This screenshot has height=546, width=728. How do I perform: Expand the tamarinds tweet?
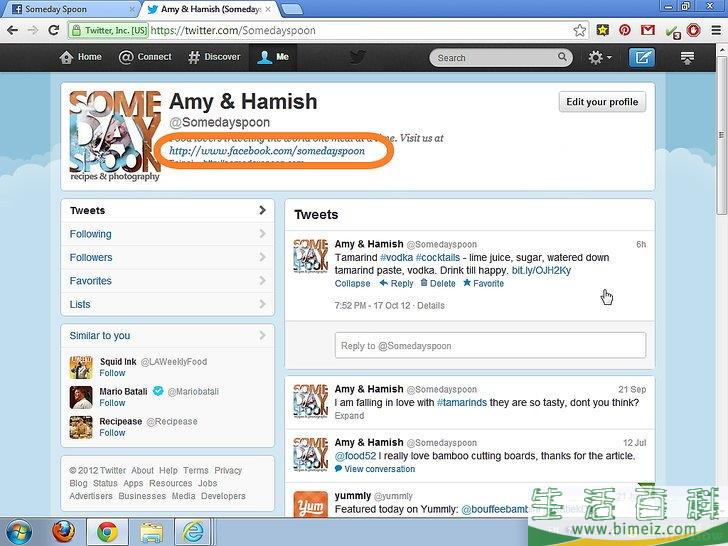349,416
